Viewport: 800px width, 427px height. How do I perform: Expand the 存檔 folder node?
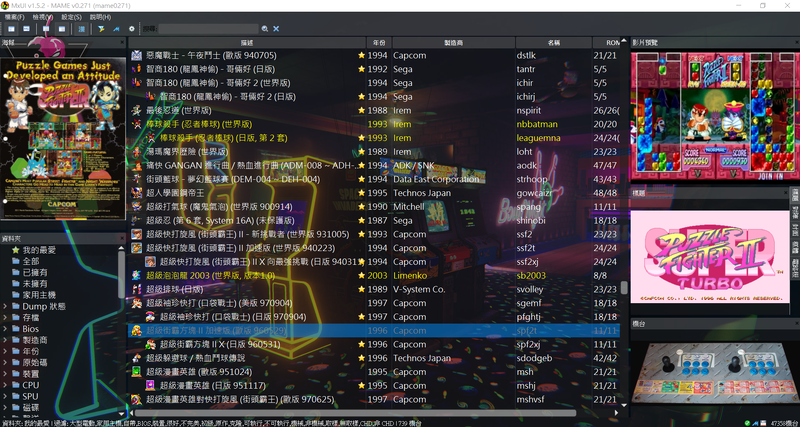pos(5,318)
